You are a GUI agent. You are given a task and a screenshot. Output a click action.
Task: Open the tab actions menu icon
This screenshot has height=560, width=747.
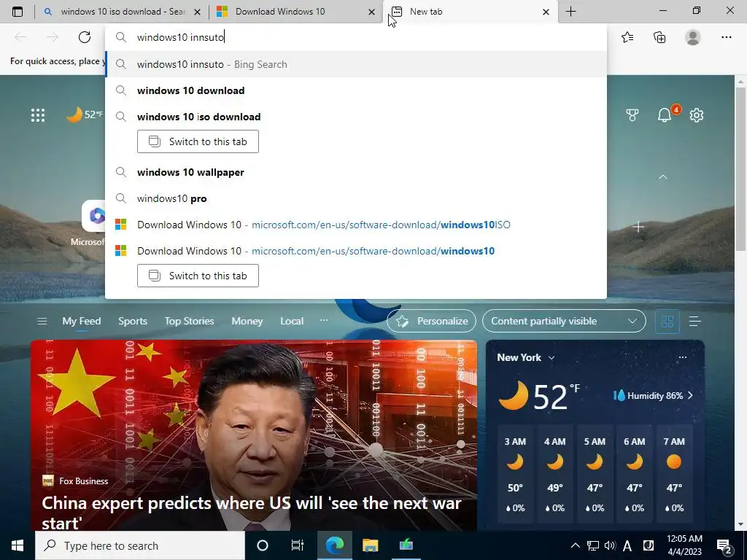[x=18, y=12]
